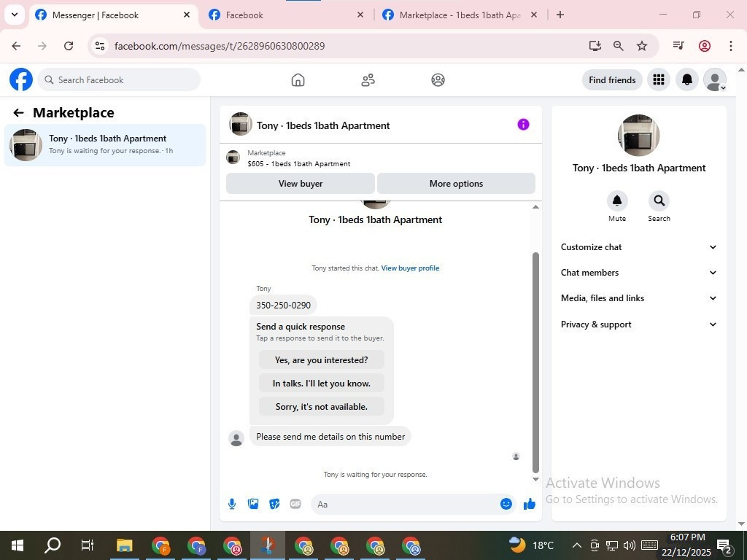
Task: Click the listing thumbnail in right panel
Action: [638, 135]
